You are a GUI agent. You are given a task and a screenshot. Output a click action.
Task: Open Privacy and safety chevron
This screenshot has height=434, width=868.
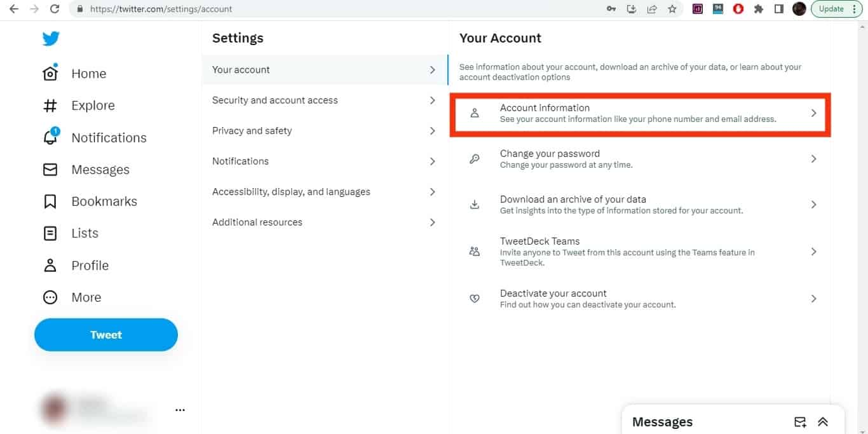click(432, 131)
